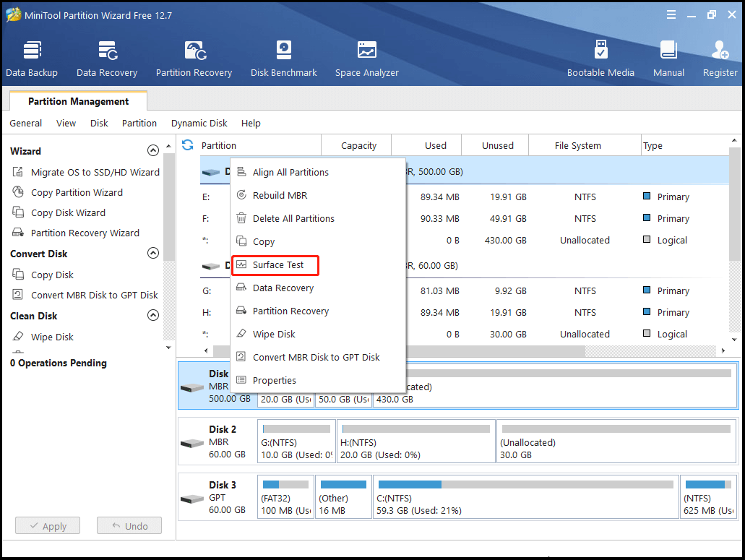Viewport: 745px width, 560px height.
Task: Open the View menu
Action: click(x=66, y=123)
